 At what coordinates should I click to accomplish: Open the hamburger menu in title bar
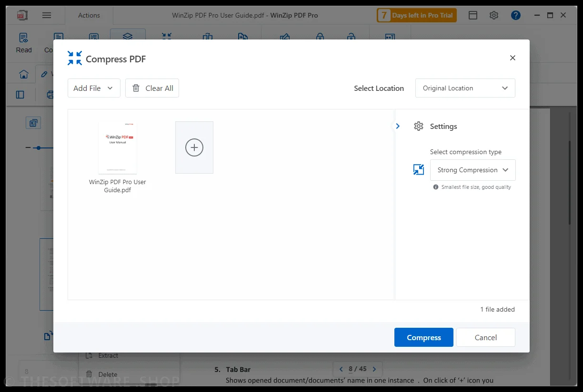(47, 15)
